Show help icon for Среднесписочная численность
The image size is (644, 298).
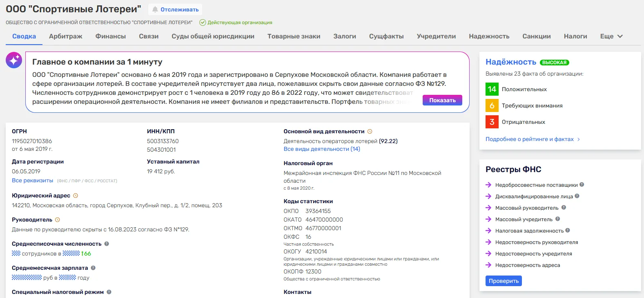click(x=107, y=244)
